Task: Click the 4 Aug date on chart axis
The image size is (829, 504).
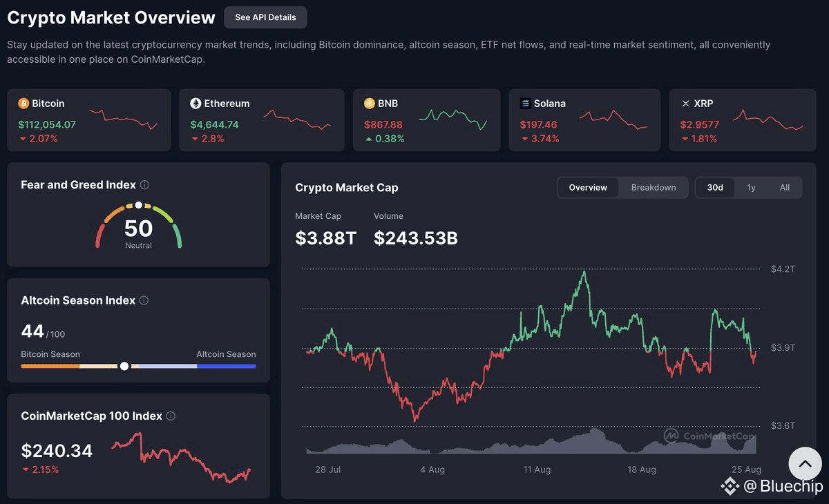Action: pos(432,469)
